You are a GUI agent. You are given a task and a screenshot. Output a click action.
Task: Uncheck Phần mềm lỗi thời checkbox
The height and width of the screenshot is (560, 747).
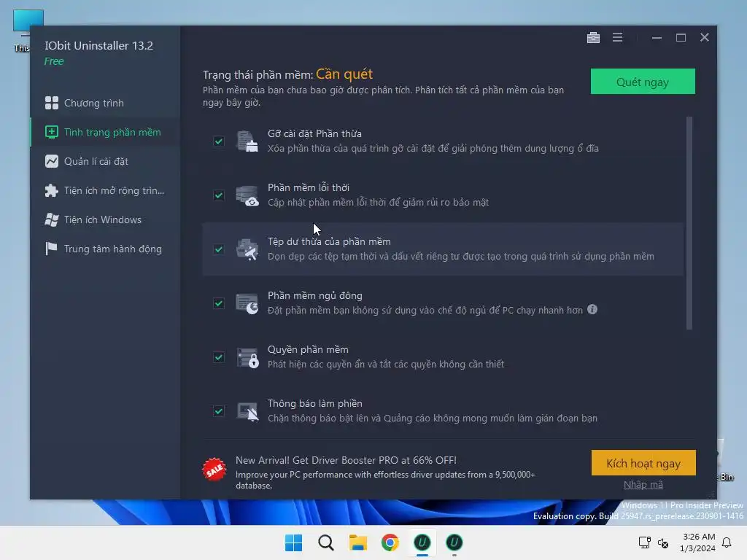pyautogui.click(x=219, y=195)
